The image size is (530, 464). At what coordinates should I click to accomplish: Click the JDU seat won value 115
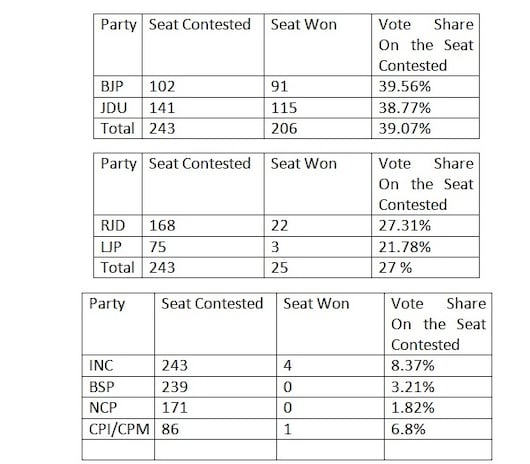pos(318,108)
